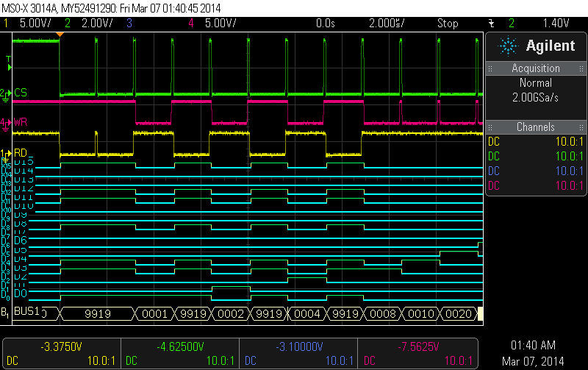Click the 0.0s time delay value
Screen dimensions: 588x370
325,24
